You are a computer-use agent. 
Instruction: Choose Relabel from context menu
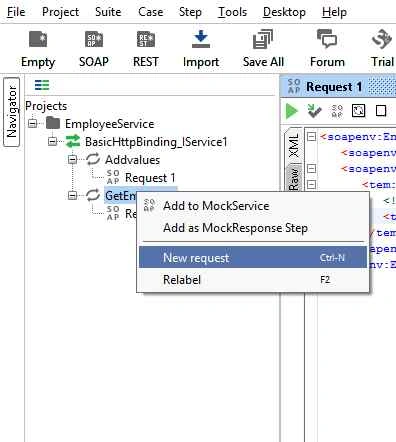click(253, 279)
